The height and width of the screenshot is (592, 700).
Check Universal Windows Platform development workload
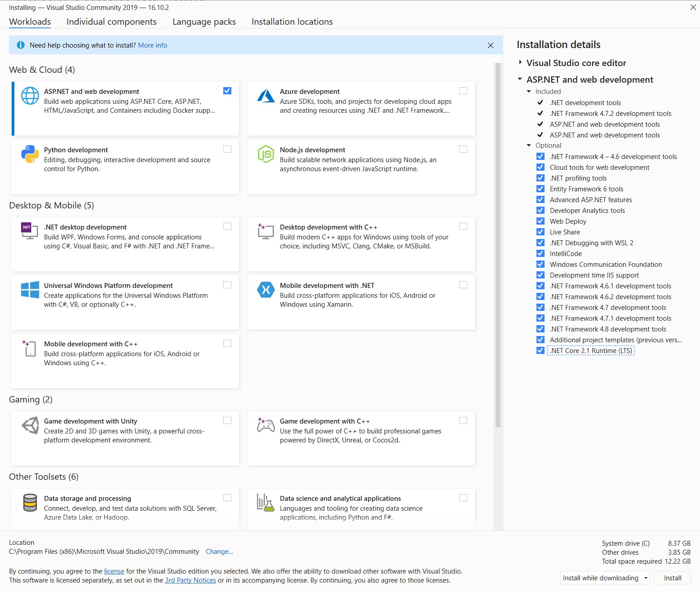227,285
